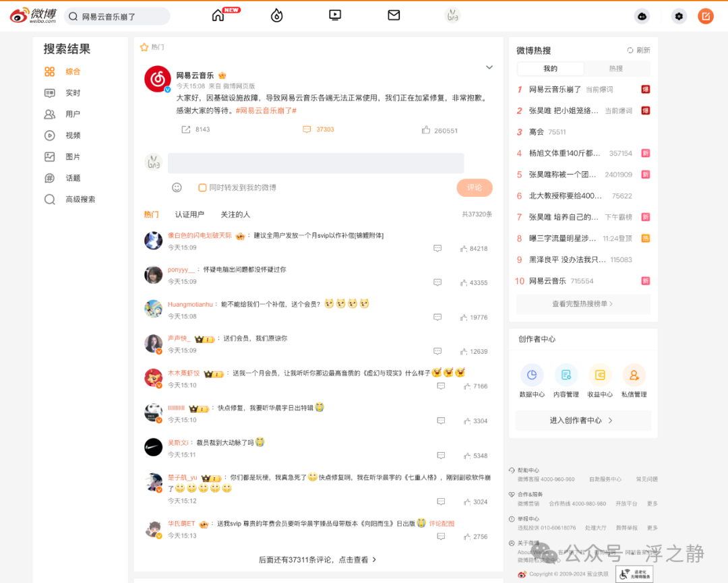Switch to 热搜 tab in hot search panel
The height and width of the screenshot is (583, 728).
click(616, 69)
